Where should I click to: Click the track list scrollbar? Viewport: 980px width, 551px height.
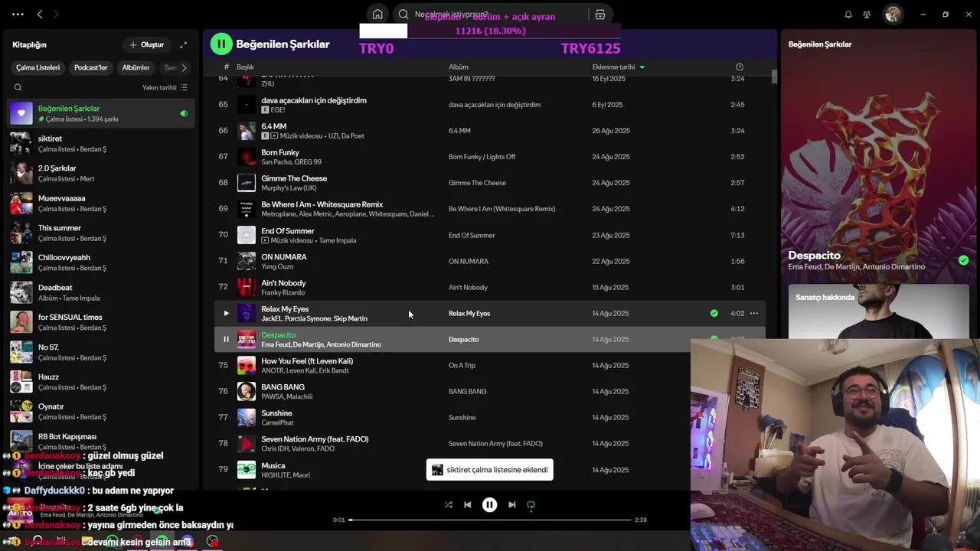point(774,76)
